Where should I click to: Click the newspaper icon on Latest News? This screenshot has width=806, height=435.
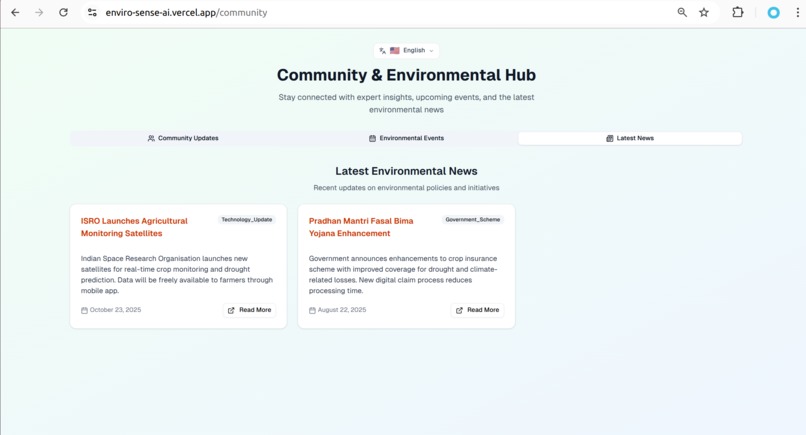pos(610,138)
